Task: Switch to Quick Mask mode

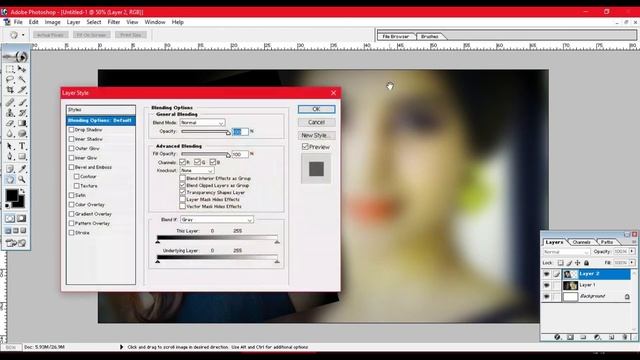Action: click(22, 218)
